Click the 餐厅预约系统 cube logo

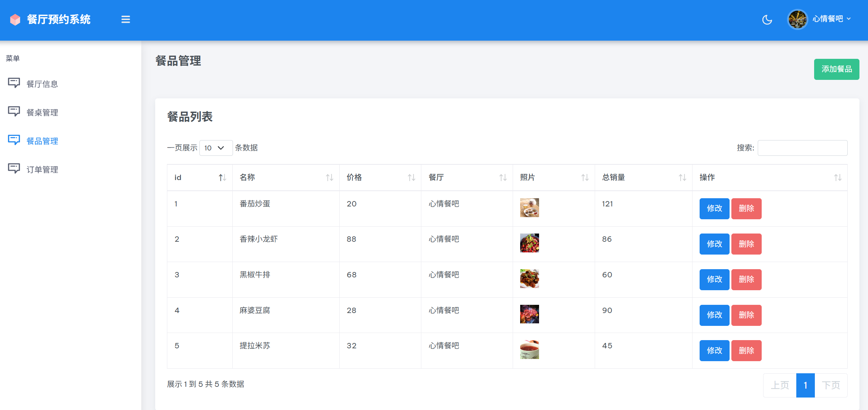pyautogui.click(x=15, y=20)
